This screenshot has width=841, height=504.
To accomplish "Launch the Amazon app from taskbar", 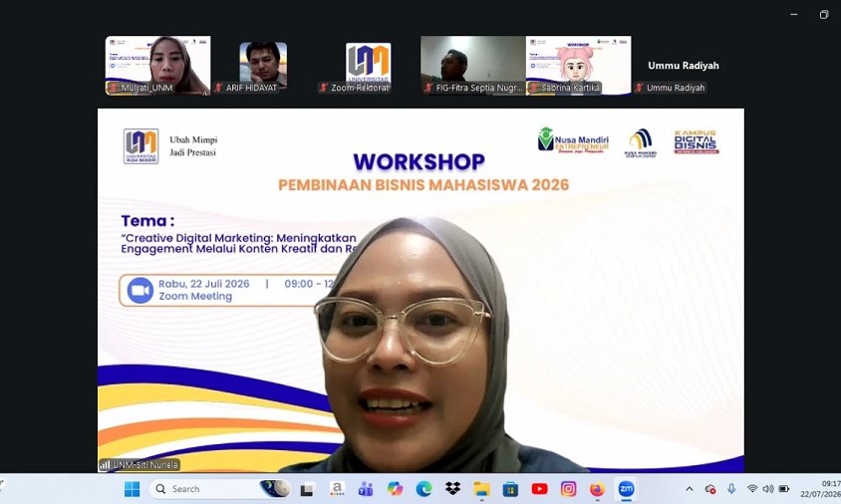I will coord(337,489).
